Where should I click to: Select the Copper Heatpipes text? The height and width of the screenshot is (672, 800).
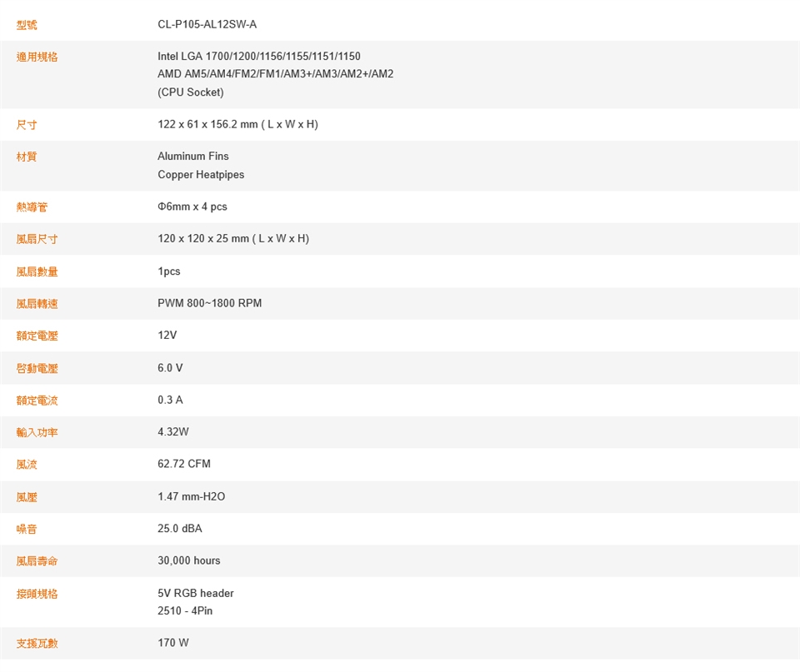pyautogui.click(x=201, y=175)
